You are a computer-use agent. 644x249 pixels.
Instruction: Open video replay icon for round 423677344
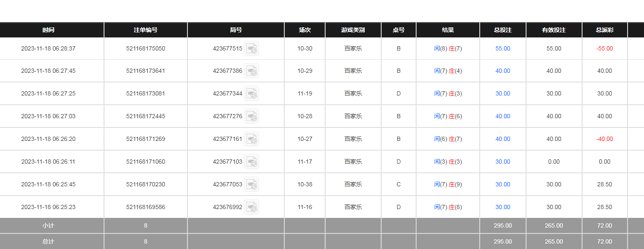tap(251, 94)
